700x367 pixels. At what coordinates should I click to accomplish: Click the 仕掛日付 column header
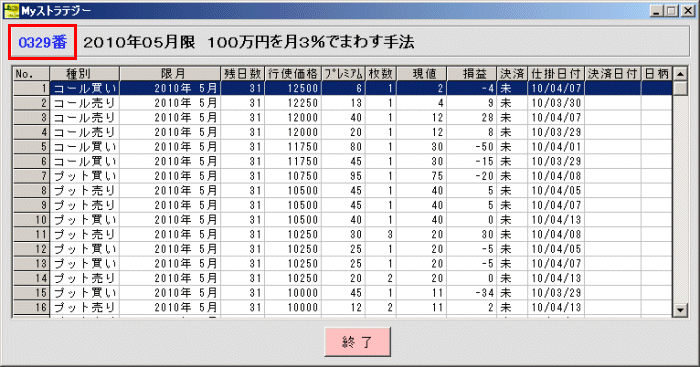coord(556,74)
